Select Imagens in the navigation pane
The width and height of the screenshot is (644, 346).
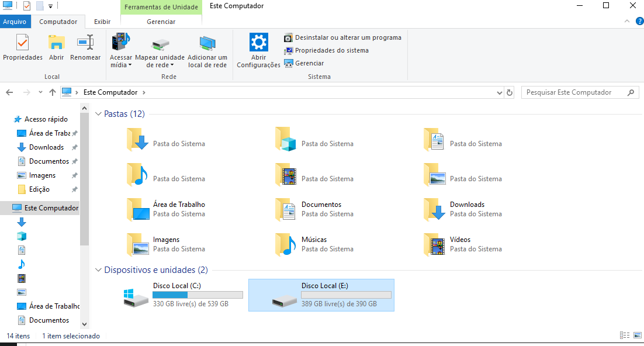click(42, 175)
